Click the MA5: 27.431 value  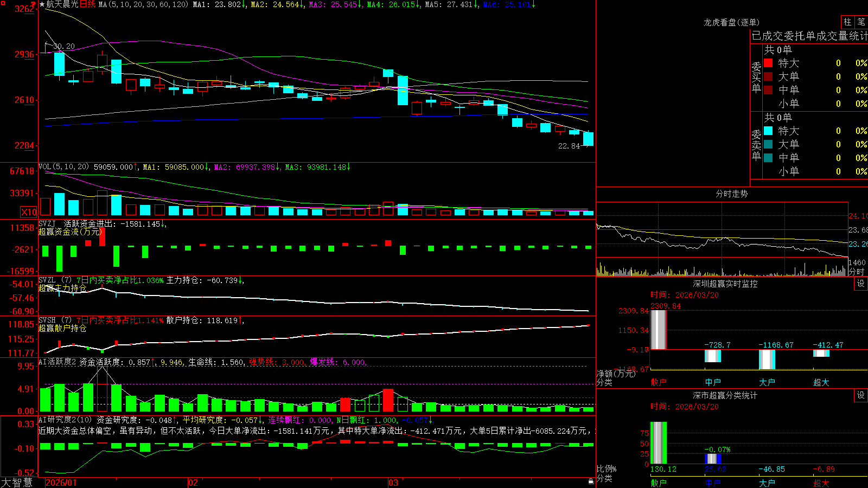click(x=449, y=4)
